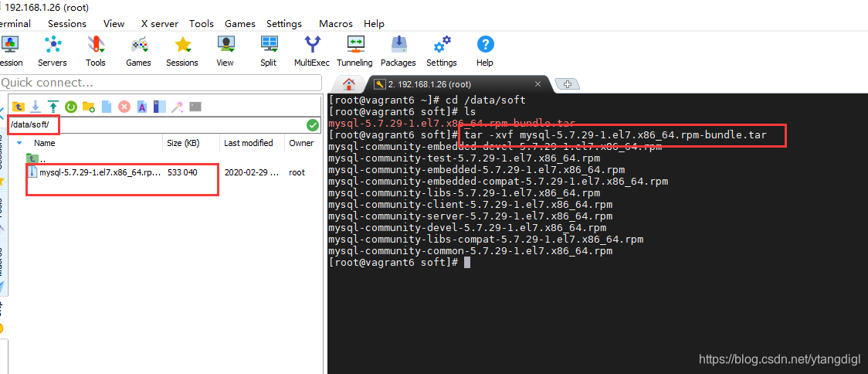Open the X server menu

[x=159, y=24]
